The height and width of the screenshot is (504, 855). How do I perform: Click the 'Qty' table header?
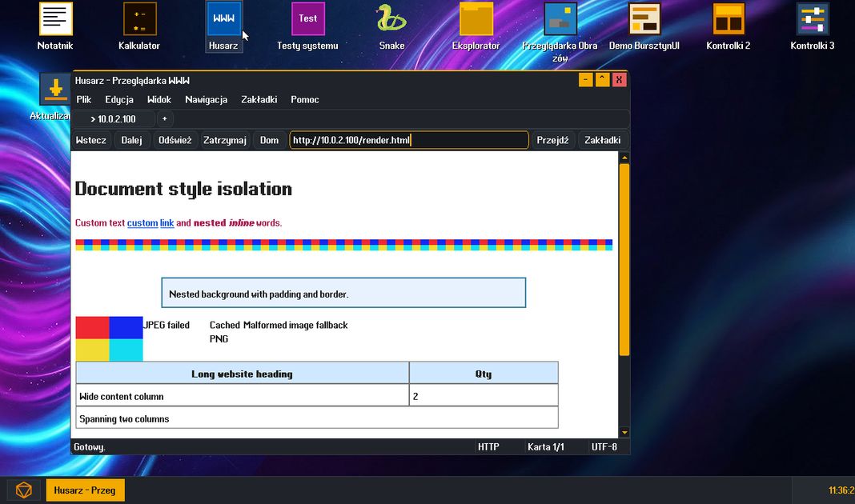(484, 374)
